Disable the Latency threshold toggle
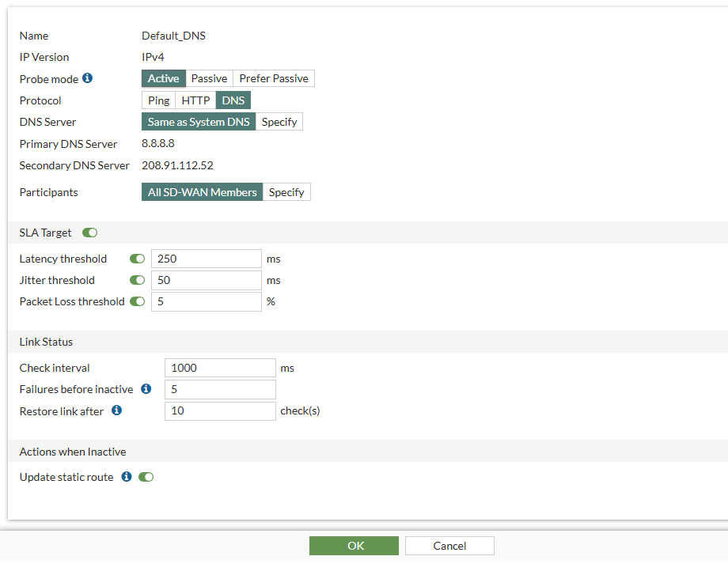 pos(138,259)
